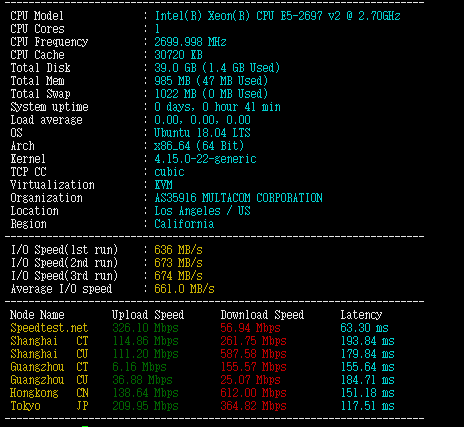Click the Average I/O speed 661.0 MB/s
Image resolution: width=464 pixels, height=427 pixels.
coord(184,289)
